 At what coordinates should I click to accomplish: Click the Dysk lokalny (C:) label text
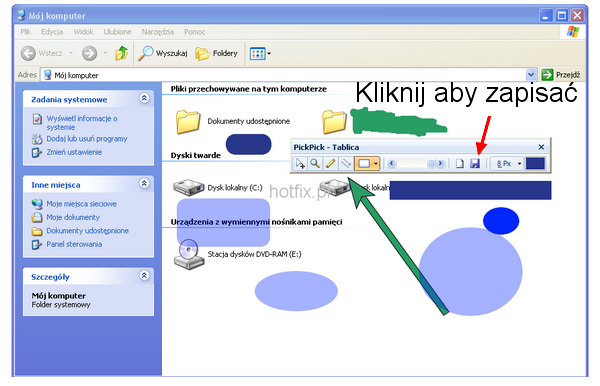pyautogui.click(x=235, y=188)
